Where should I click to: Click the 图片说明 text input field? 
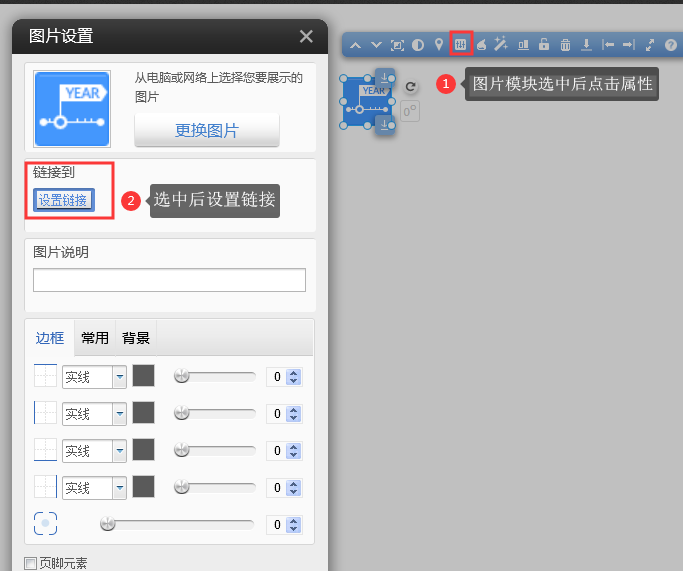coord(169,280)
